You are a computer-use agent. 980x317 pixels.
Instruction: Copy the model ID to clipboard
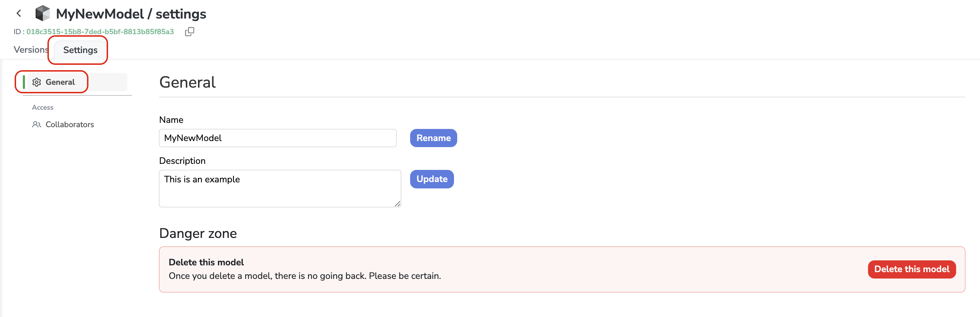(x=189, y=32)
